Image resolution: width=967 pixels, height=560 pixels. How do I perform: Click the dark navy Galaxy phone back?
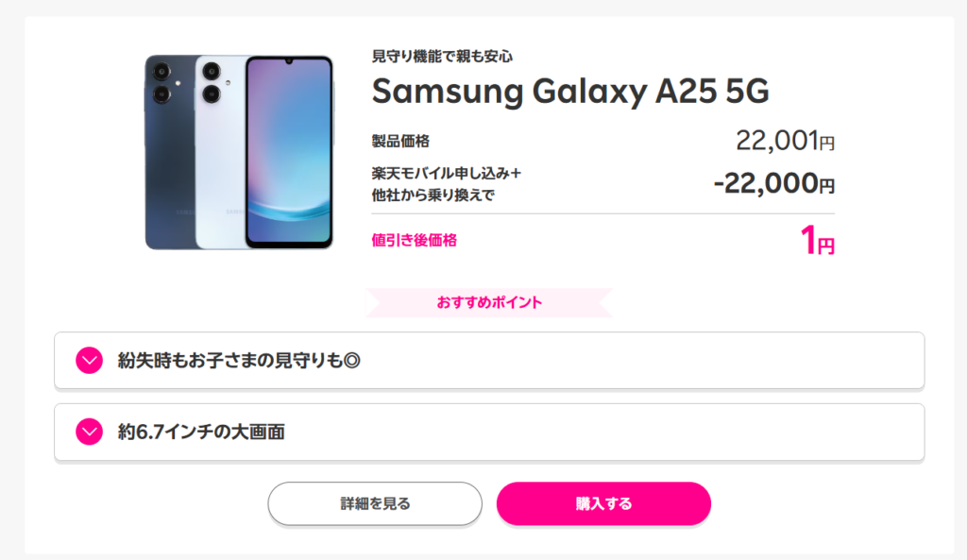(x=170, y=170)
